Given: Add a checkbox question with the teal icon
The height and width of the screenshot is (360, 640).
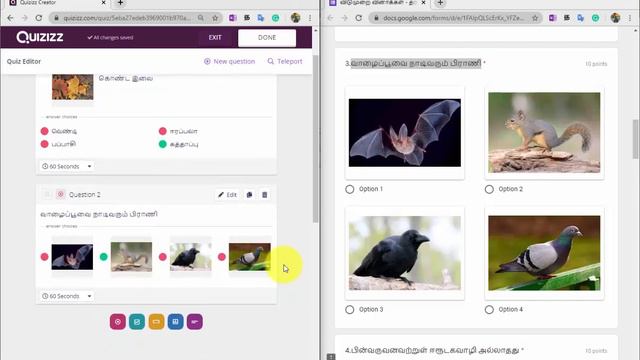Looking at the screenshot, I should point(137,322).
